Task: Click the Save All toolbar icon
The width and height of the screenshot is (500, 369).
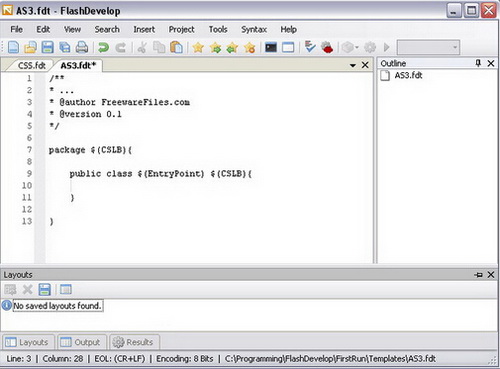Action: point(65,47)
